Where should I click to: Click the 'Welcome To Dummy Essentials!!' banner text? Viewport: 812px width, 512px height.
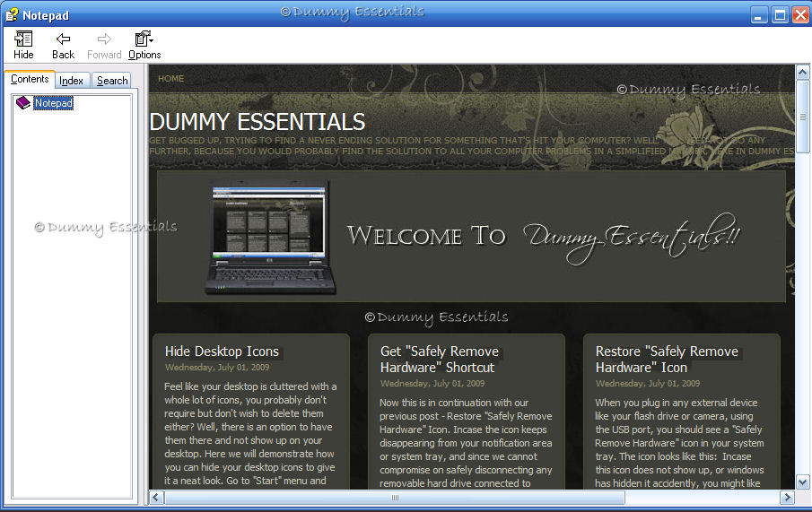tap(544, 238)
